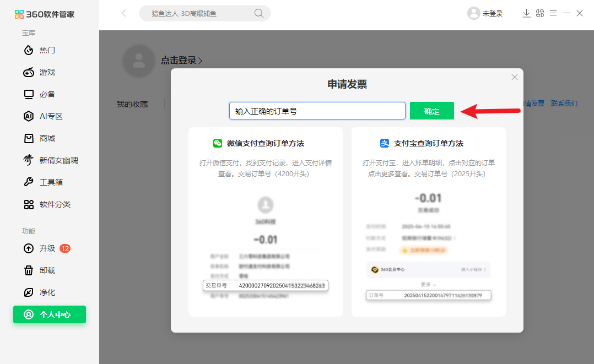The height and width of the screenshot is (364, 594).
Task: Open the download manager icon
Action: point(527,13)
